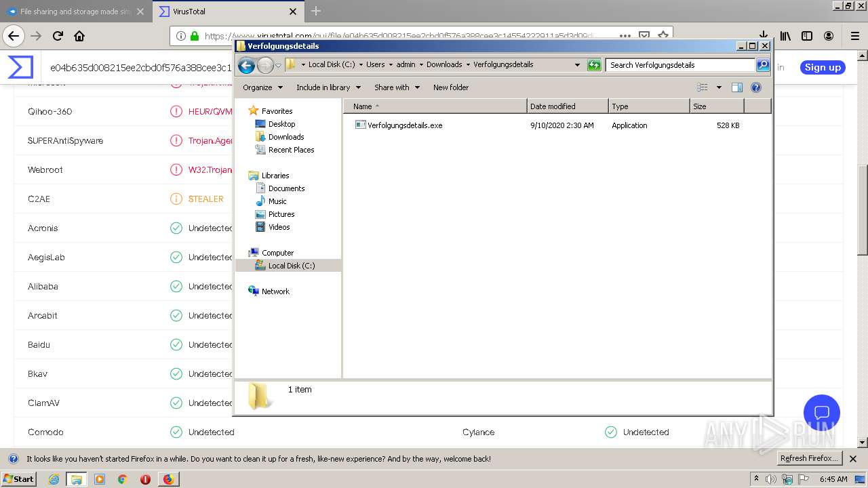Open the Share with menu
868x488 pixels.
click(397, 87)
